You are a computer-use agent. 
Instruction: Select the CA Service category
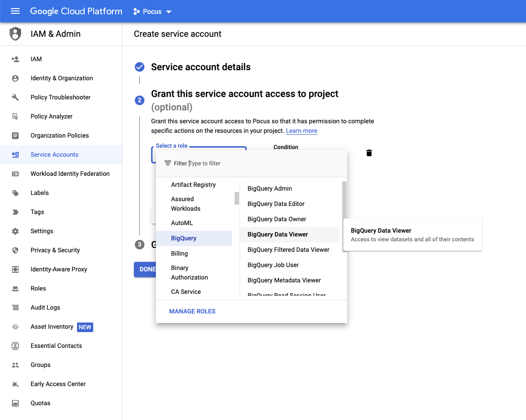(194, 291)
